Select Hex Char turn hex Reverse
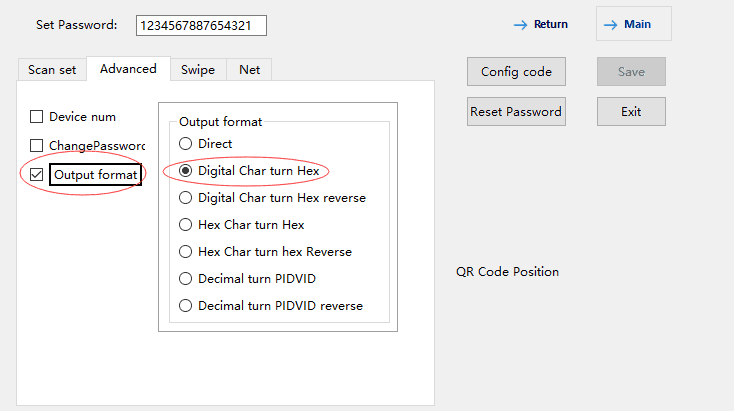Screen dimensions: 734x411 (x=186, y=252)
